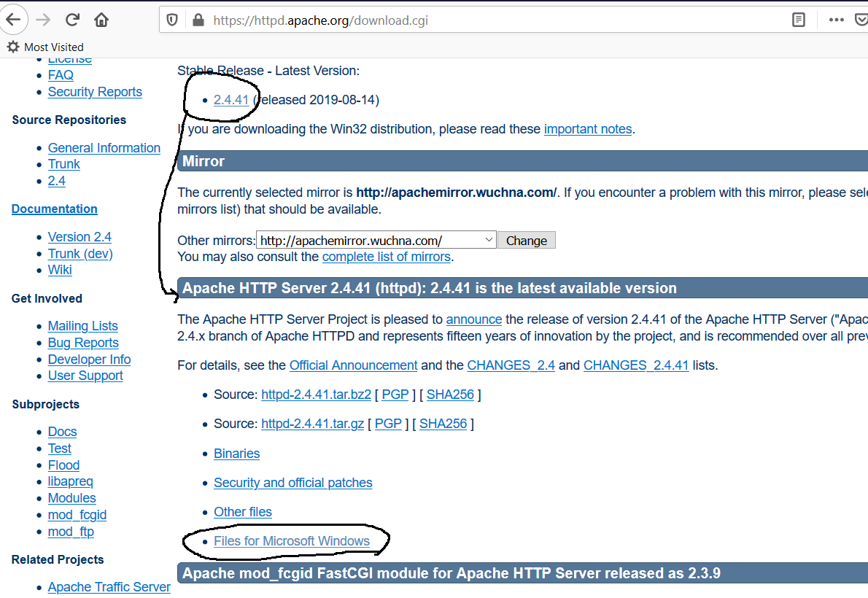
Task: Open the CHANGES_2.4.41 link
Action: point(636,365)
